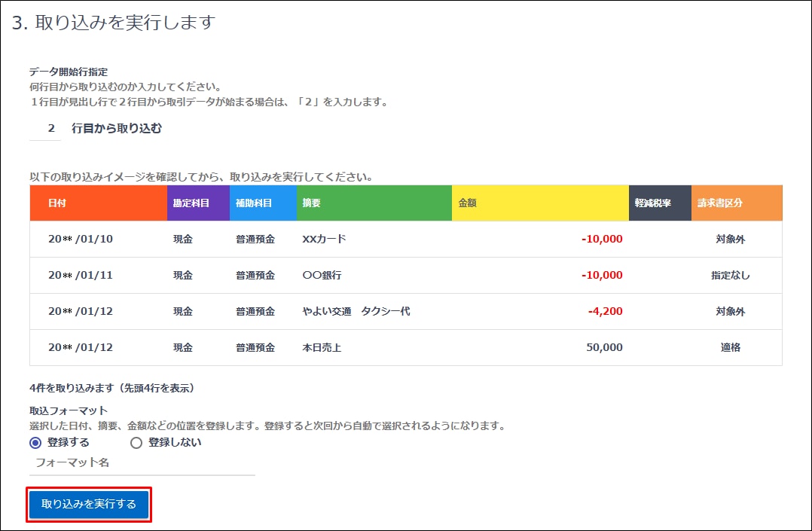The width and height of the screenshot is (812, 531).
Task: Select the 軽減税率 column header
Action: point(661,203)
